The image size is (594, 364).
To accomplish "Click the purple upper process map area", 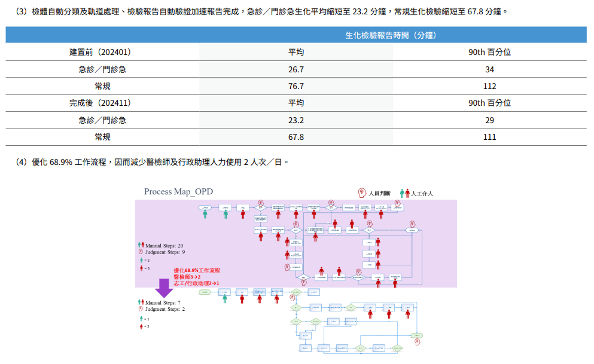I will click(296, 243).
